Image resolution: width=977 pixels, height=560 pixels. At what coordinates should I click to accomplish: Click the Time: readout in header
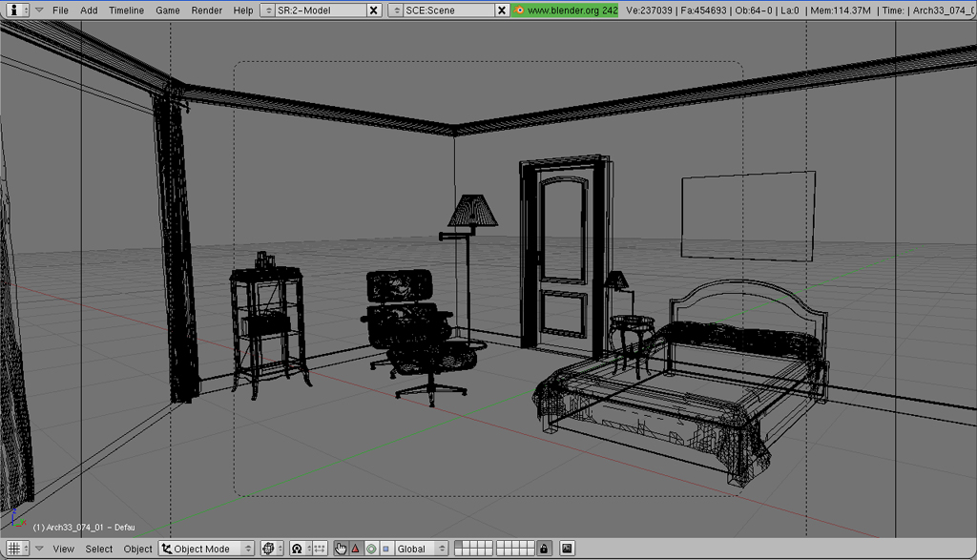pos(893,10)
